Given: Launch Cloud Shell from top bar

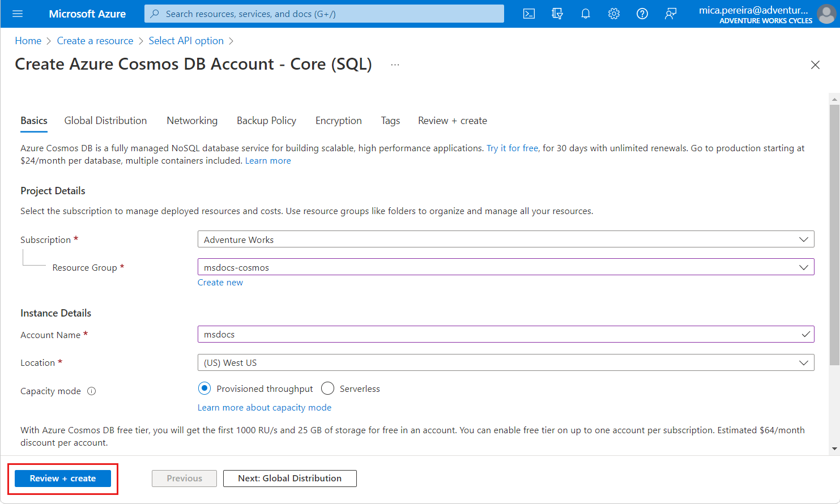Looking at the screenshot, I should click(x=528, y=14).
